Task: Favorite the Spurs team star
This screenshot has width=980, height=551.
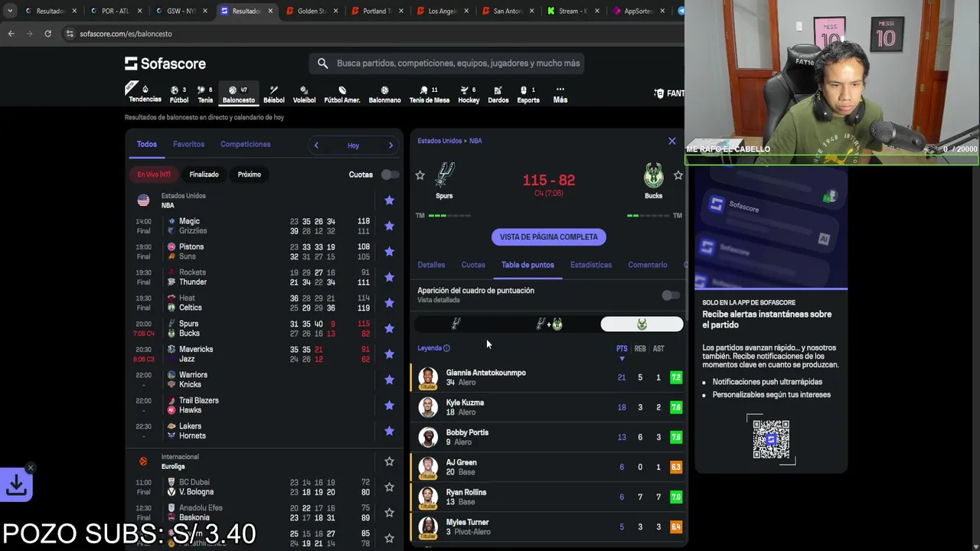Action: [420, 175]
